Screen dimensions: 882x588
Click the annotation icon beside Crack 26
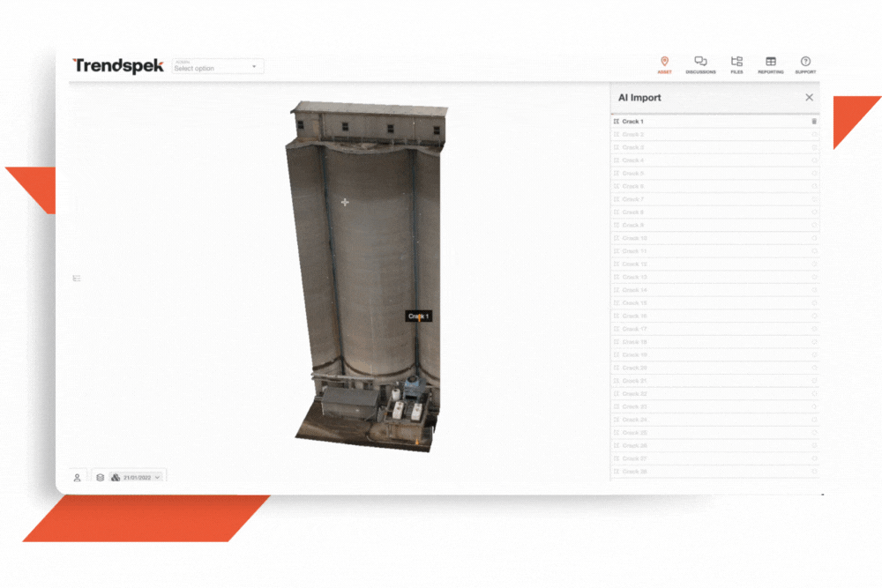pyautogui.click(x=617, y=445)
